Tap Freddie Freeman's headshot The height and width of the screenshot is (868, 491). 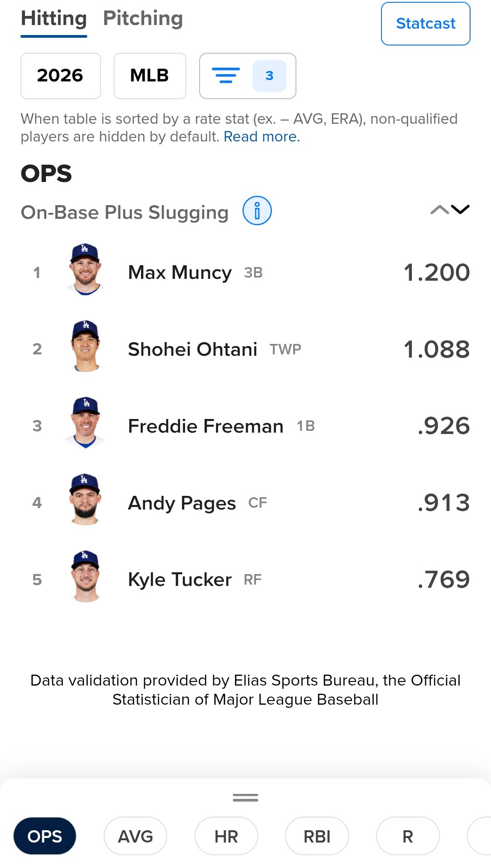[x=85, y=423]
